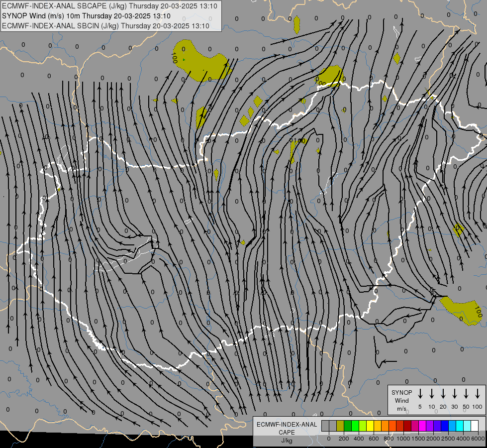Click the 2000 tick label on CAPE scale

(433, 439)
